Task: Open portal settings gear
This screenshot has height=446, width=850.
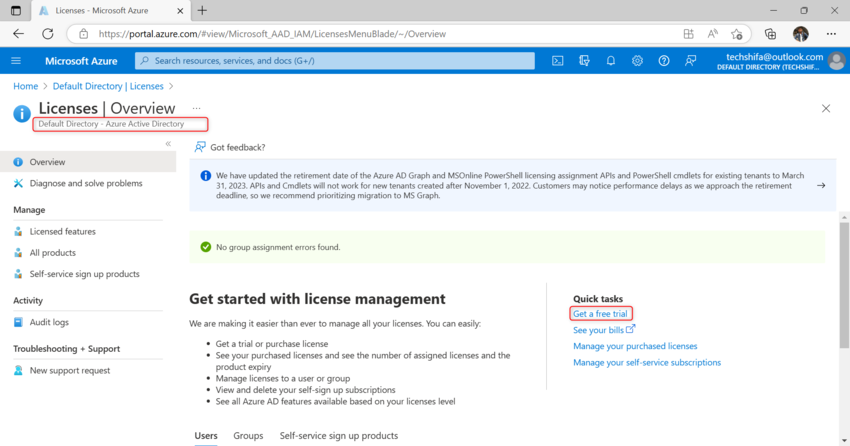Action: (637, 61)
